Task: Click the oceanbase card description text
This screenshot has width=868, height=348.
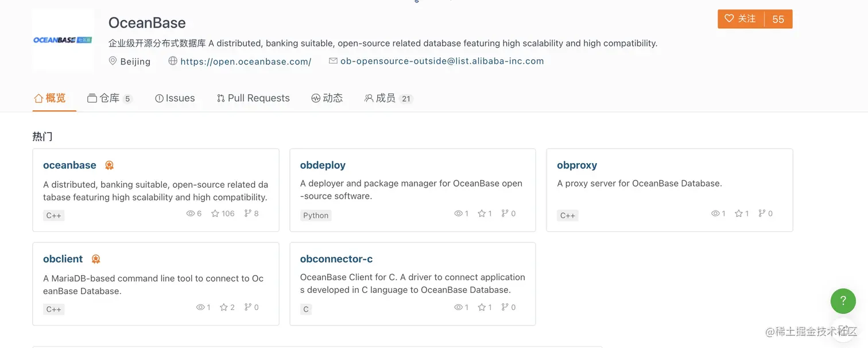Action: pyautogui.click(x=156, y=191)
